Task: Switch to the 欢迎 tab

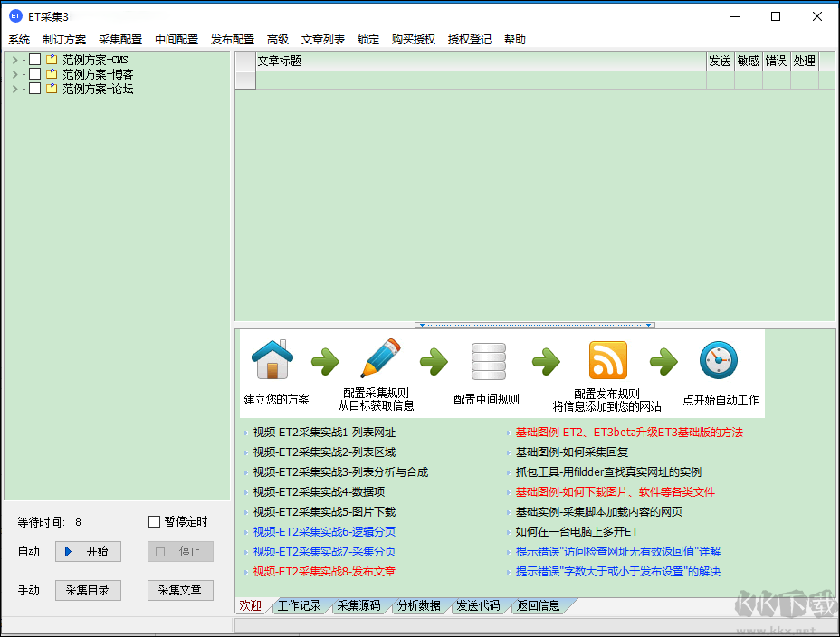Action: (250, 605)
